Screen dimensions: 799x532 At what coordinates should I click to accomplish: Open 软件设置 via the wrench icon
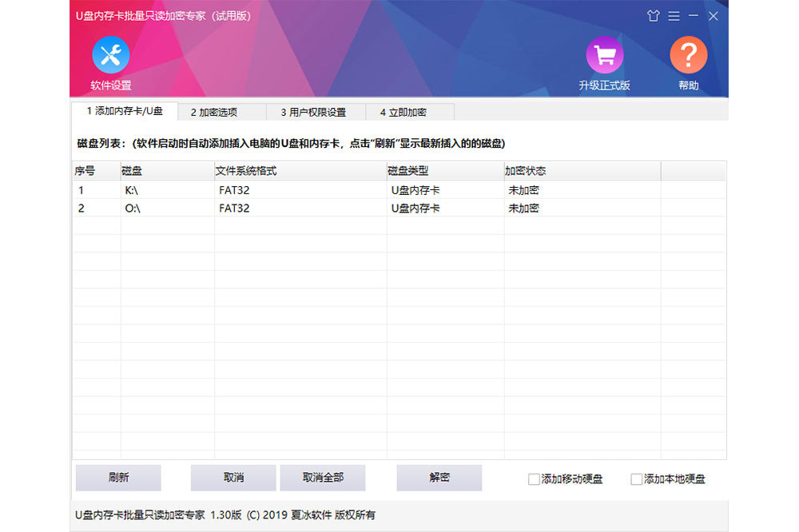110,55
